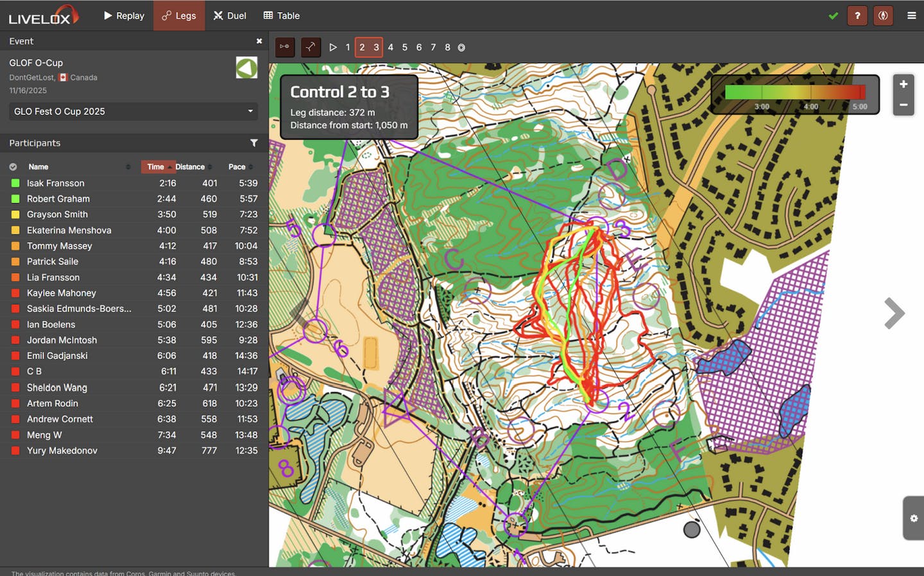Toggle all participants checkbox in header

tap(13, 167)
